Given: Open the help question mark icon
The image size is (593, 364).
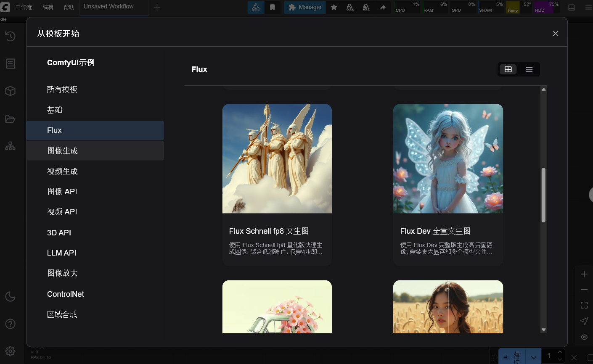Looking at the screenshot, I should [x=11, y=324].
